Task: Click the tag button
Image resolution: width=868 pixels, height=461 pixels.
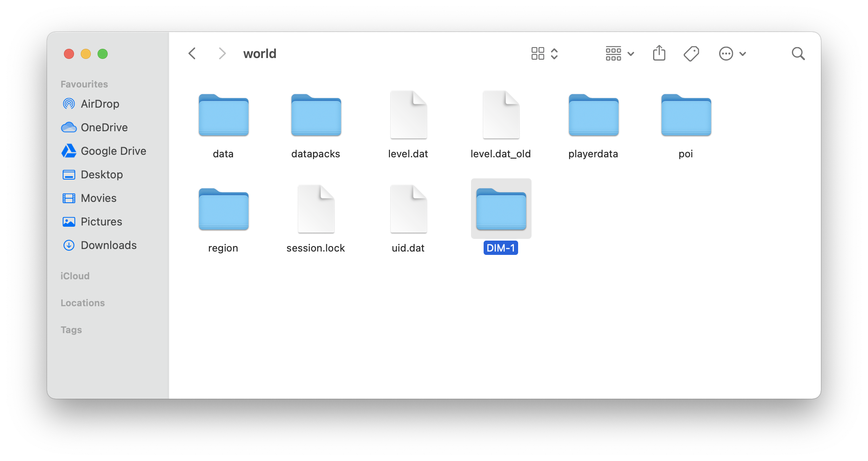Action: (x=692, y=53)
